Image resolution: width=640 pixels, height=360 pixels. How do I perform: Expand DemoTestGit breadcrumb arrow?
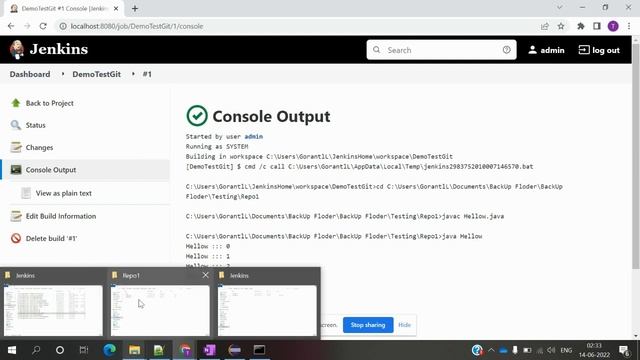tap(133, 74)
